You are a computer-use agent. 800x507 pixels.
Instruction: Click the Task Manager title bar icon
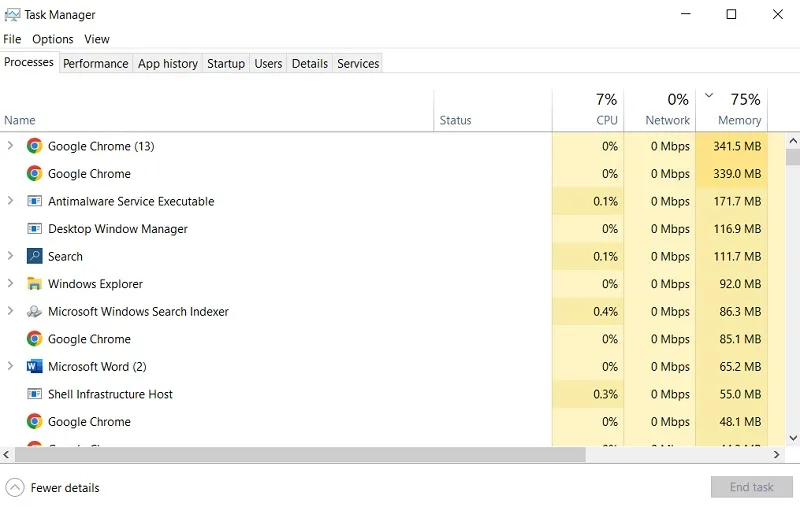(12, 15)
